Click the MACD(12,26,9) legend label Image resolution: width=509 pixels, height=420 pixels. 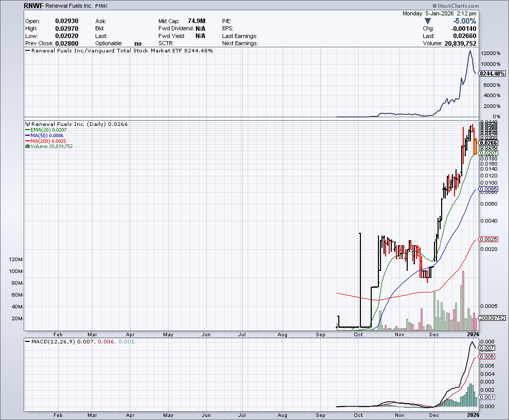[x=53, y=342]
